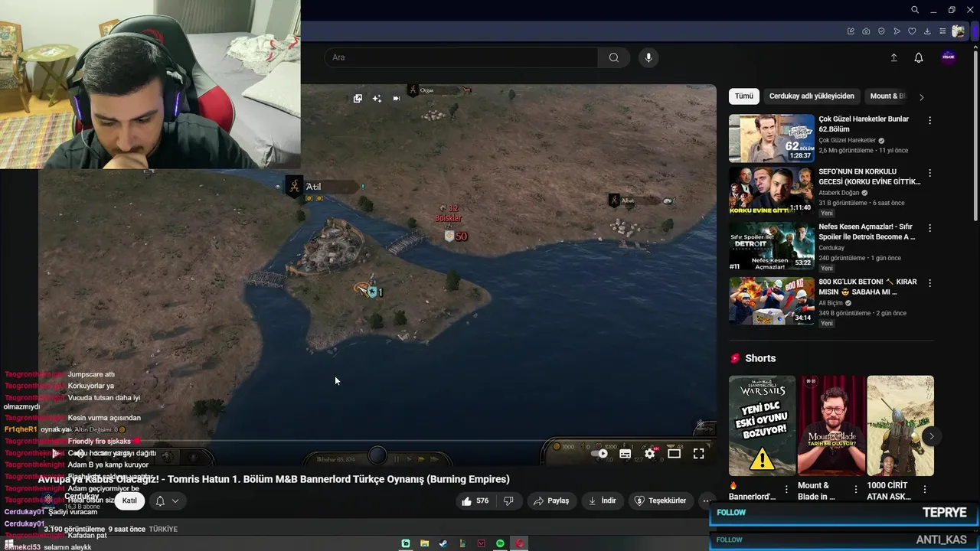Show next Shorts with carousel arrow

[931, 436]
